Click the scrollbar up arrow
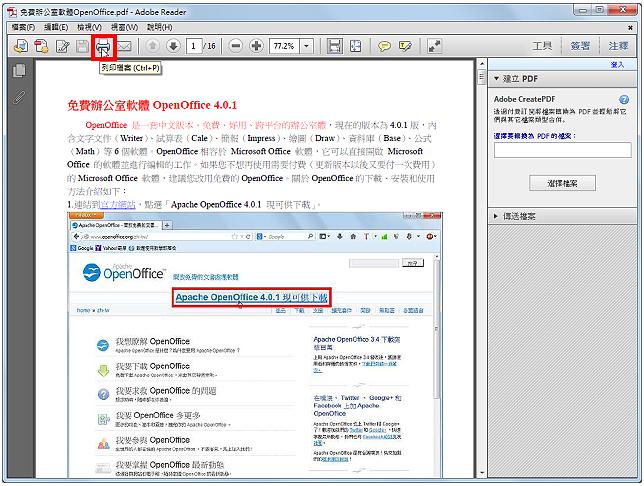Screen dimensions: 644x486 tap(481, 64)
